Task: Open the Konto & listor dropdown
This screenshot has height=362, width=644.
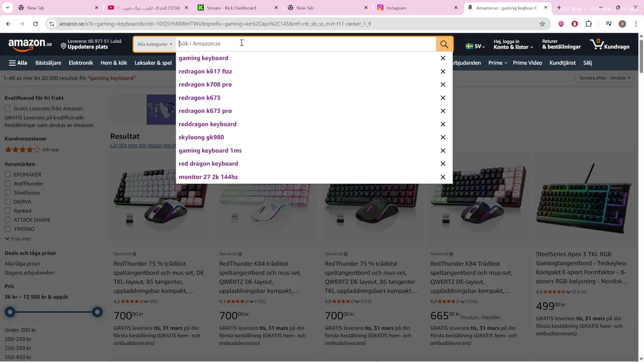Action: 513,44
